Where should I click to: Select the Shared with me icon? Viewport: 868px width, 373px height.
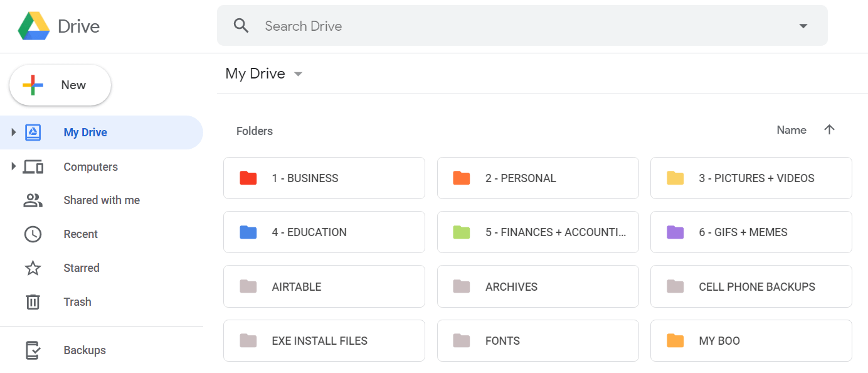coord(33,200)
